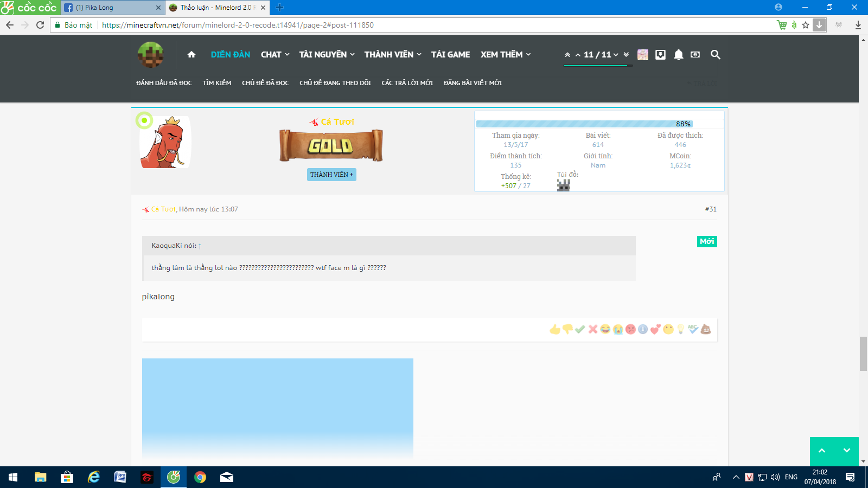
Task: Jump to the first page with double-up arrow
Action: point(567,55)
